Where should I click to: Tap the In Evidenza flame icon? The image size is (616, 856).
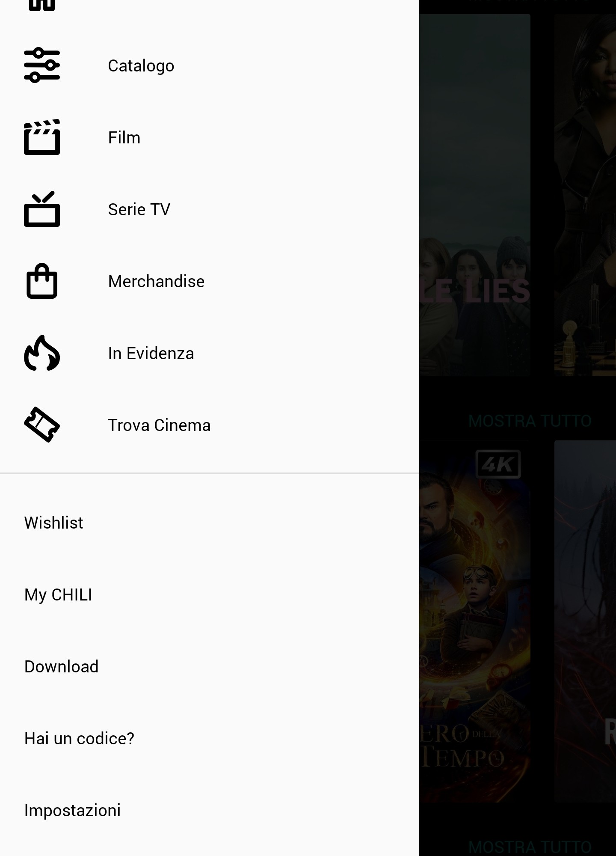pos(42,353)
